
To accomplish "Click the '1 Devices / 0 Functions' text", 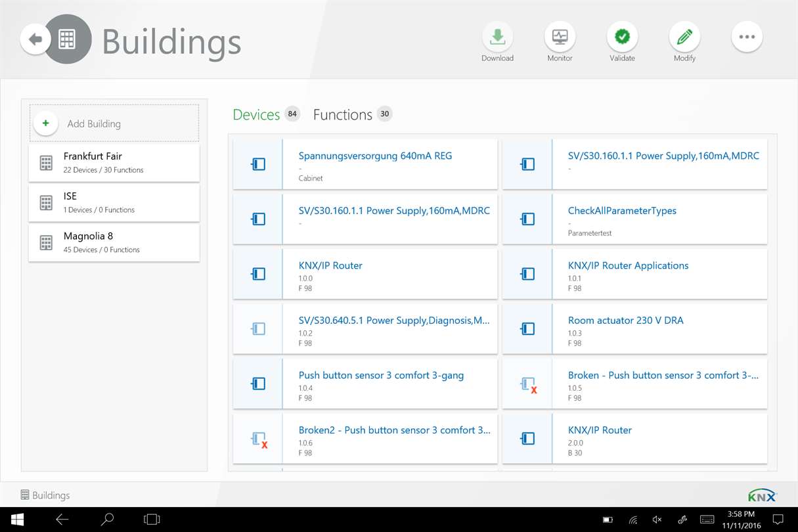I will [99, 210].
